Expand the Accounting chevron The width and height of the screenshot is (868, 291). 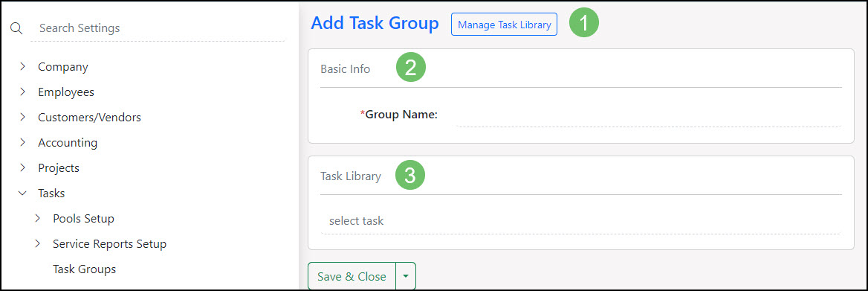23,142
